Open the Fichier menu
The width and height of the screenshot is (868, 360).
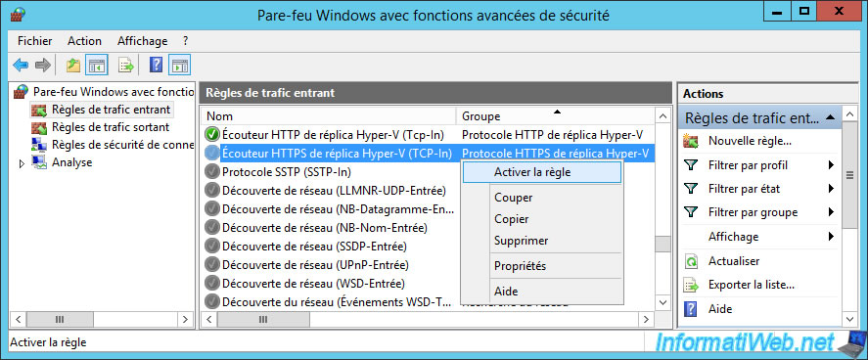tap(35, 41)
